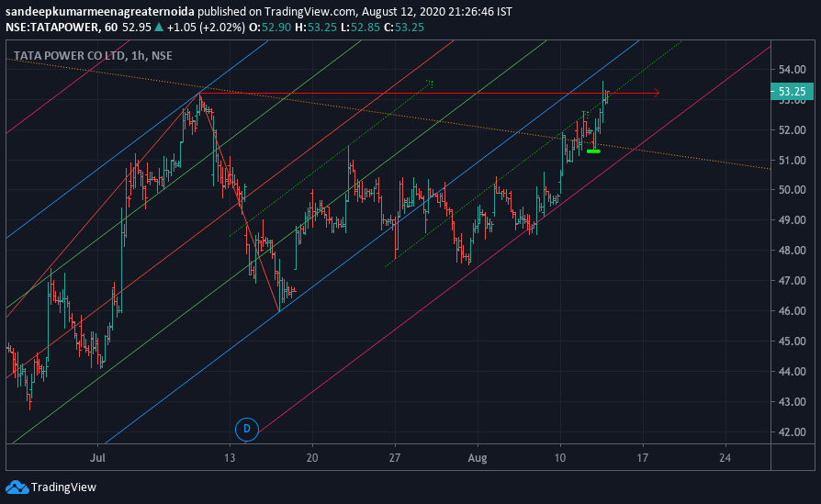Click the 'Jul' date label on the time axis
821x504 pixels.
[97, 458]
